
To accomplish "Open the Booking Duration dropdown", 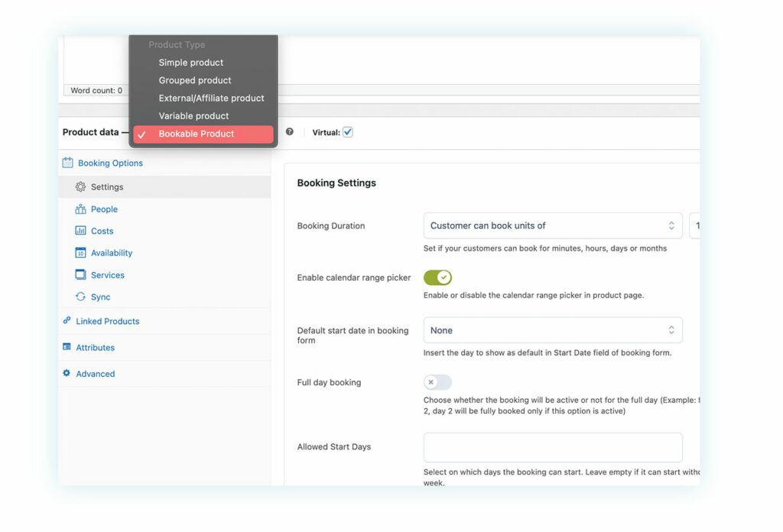I will click(x=552, y=225).
